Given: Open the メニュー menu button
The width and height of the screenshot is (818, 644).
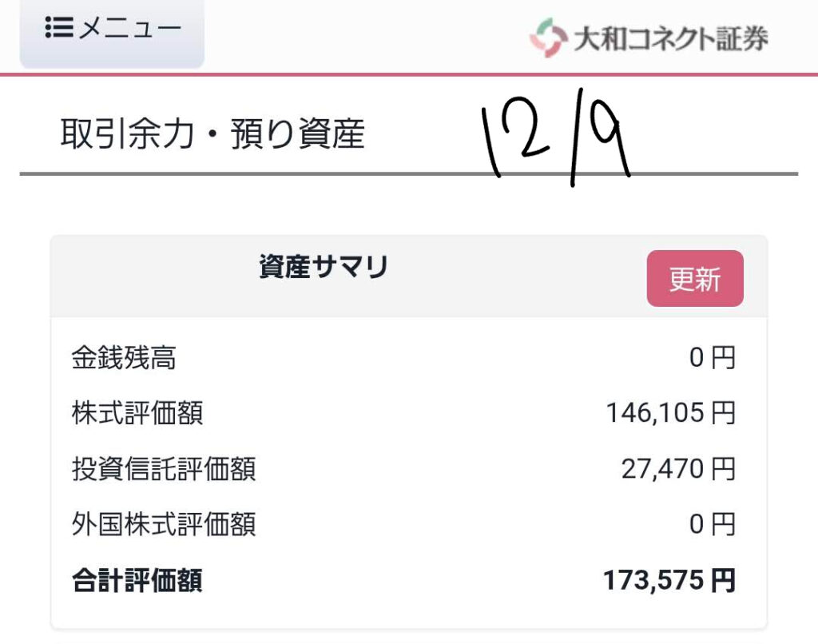Looking at the screenshot, I should 112,30.
